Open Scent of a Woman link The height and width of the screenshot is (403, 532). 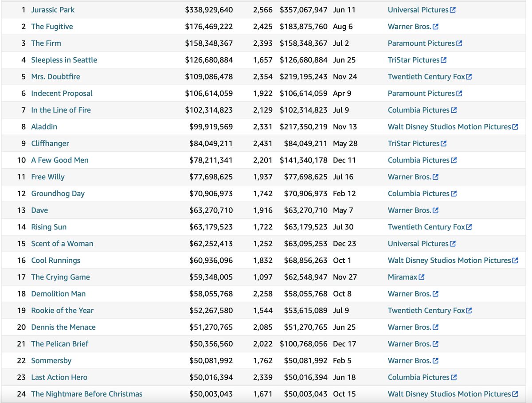coord(62,244)
